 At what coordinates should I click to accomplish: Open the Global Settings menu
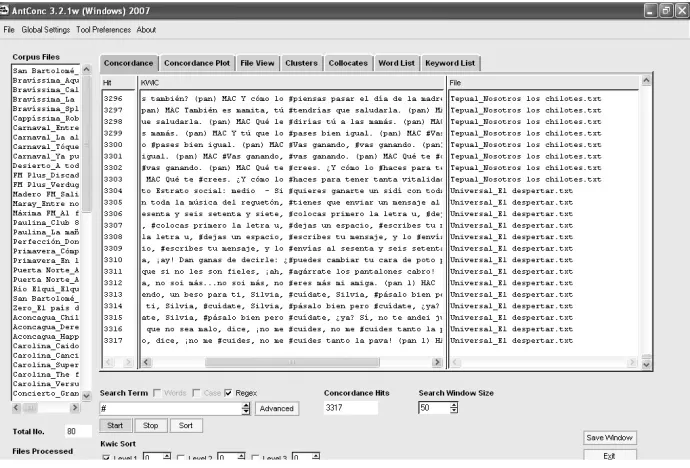(46, 30)
